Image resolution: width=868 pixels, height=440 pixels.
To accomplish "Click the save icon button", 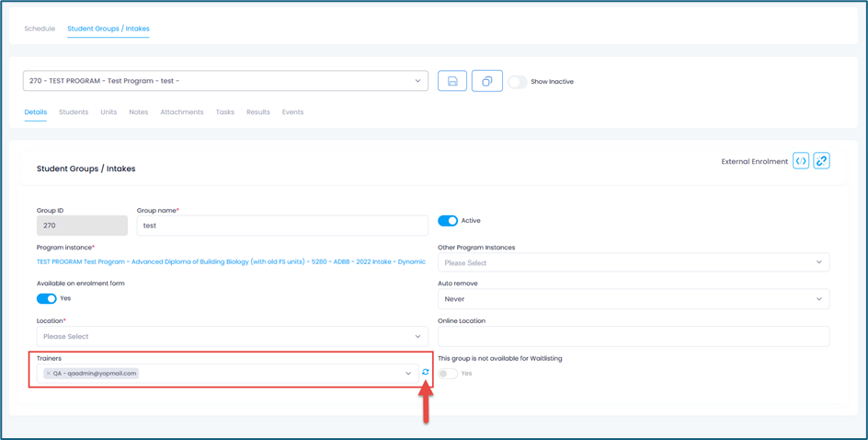I will click(x=452, y=81).
